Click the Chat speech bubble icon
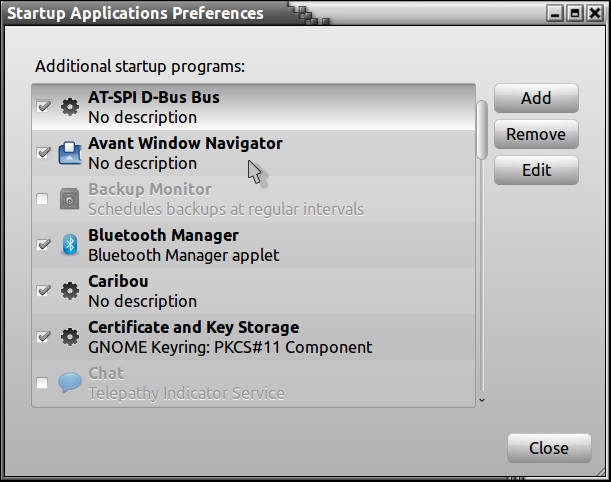The image size is (611, 482). pyautogui.click(x=69, y=383)
